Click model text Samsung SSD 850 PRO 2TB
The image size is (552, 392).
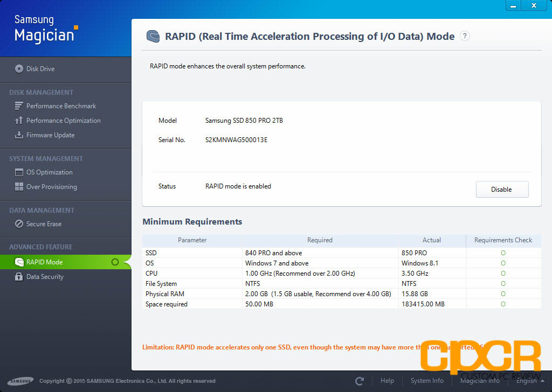click(244, 121)
